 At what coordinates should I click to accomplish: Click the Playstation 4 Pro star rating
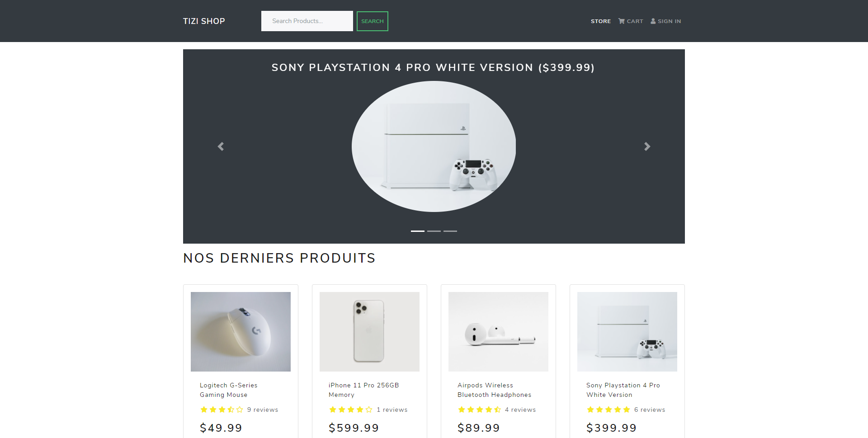pos(608,410)
